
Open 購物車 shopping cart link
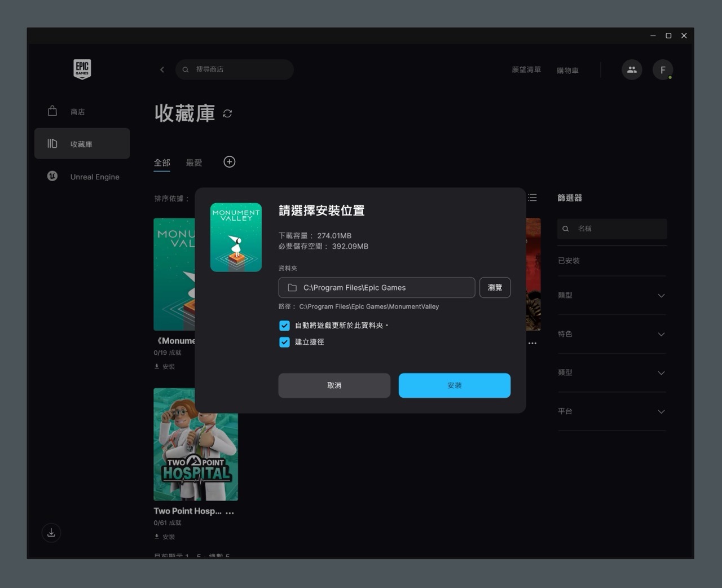pos(567,70)
